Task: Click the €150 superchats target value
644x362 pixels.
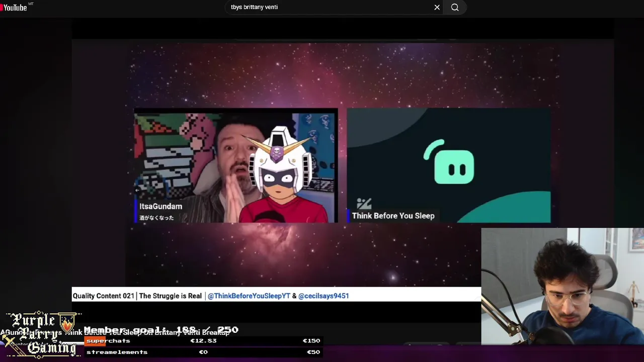Action: (x=311, y=341)
